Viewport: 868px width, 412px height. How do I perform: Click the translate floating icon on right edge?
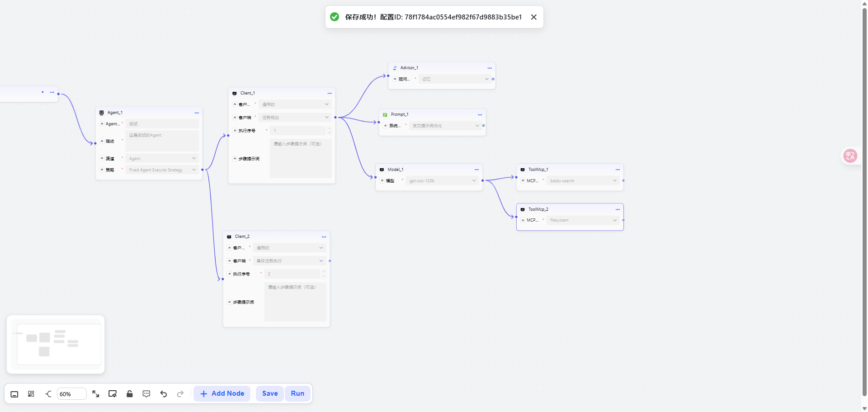point(850,156)
